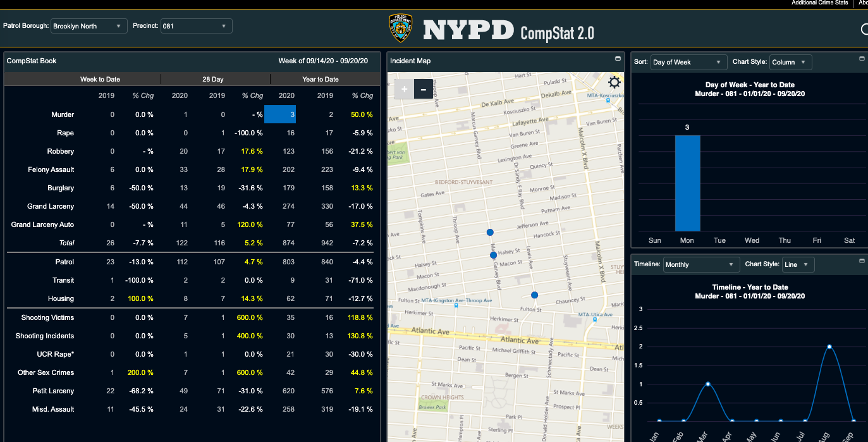
Task: Select the Murder row label
Action: (x=63, y=114)
